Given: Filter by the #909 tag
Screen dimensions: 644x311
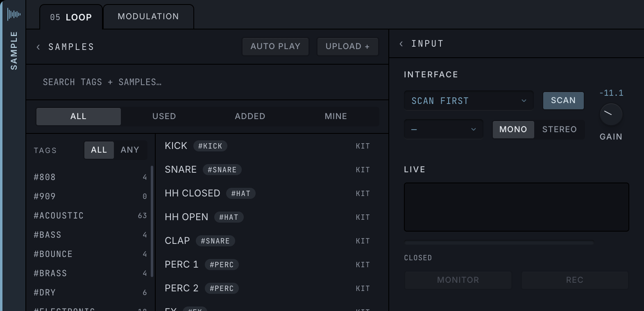Looking at the screenshot, I should pyautogui.click(x=90, y=196).
